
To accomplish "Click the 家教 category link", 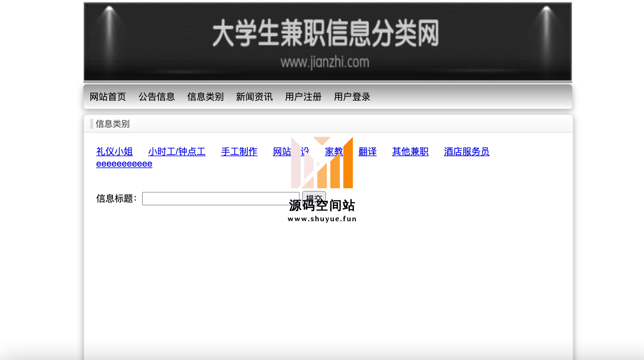I will click(334, 152).
